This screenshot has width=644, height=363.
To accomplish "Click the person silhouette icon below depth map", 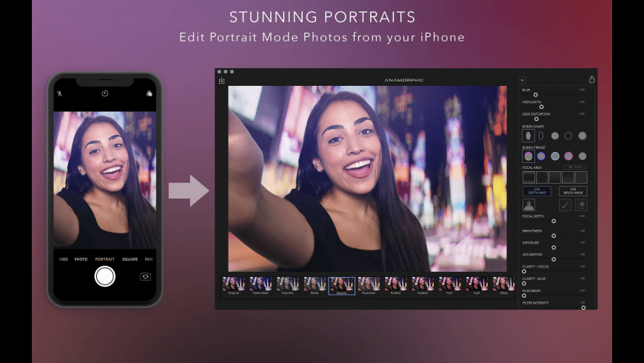I will (529, 205).
